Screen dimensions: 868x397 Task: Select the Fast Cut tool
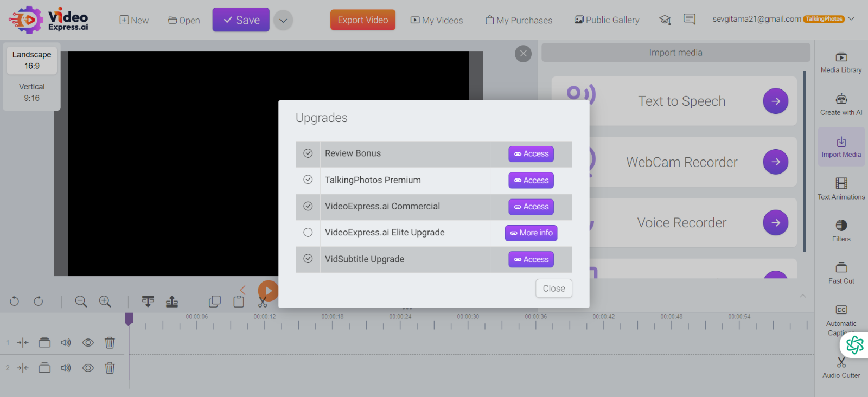coord(841,273)
